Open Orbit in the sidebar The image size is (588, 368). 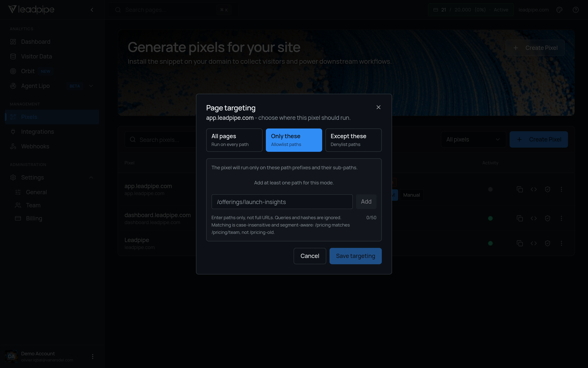[x=52, y=71]
